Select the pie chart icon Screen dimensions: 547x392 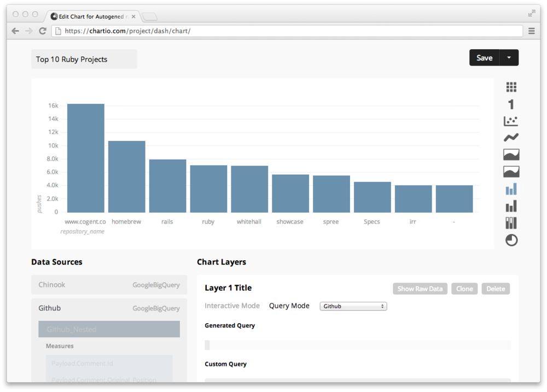[x=511, y=240]
